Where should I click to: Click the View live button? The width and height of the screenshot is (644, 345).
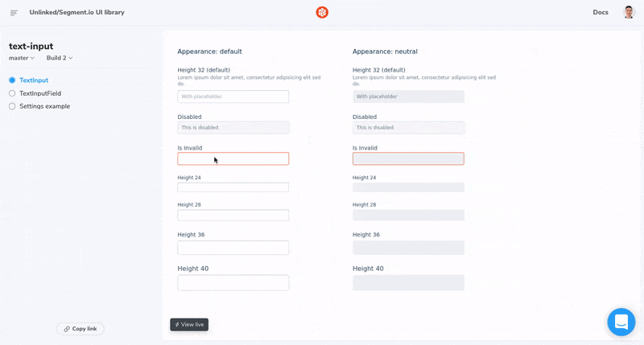coord(189,324)
